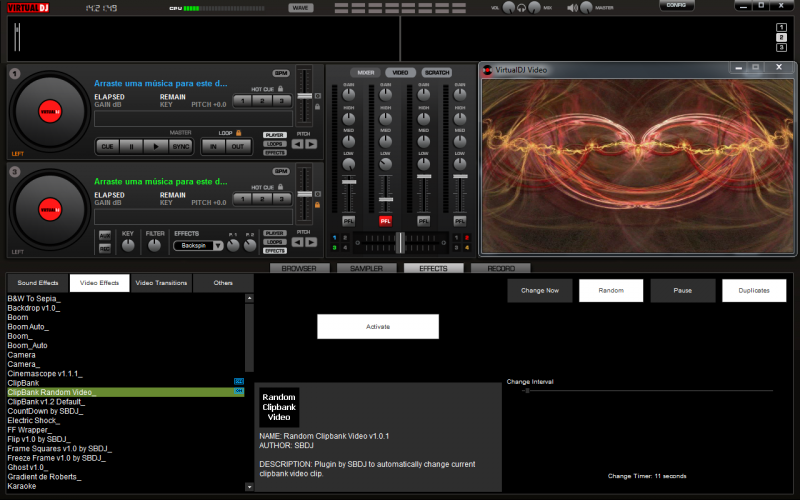Set loop IN point on deck 1
The width and height of the screenshot is (800, 500).
pyautogui.click(x=213, y=146)
